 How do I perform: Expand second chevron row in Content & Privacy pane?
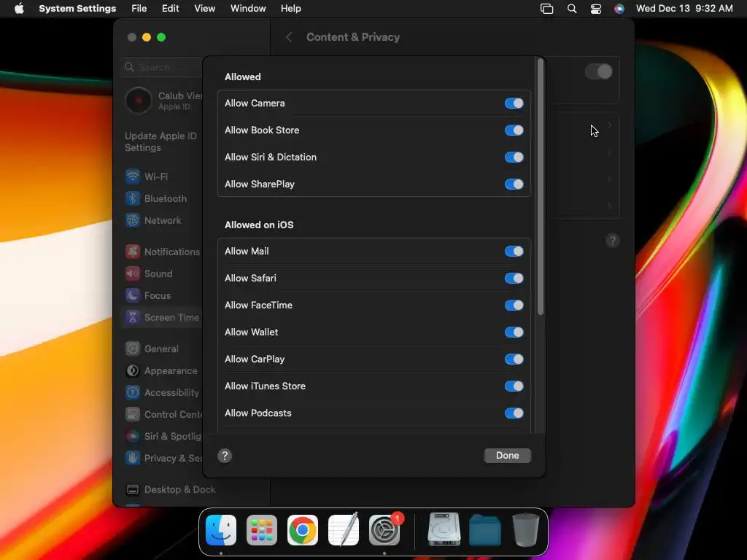pyautogui.click(x=609, y=152)
